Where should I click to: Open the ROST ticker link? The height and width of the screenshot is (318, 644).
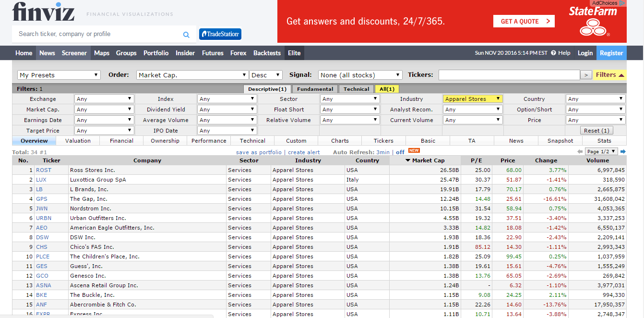tap(43, 170)
